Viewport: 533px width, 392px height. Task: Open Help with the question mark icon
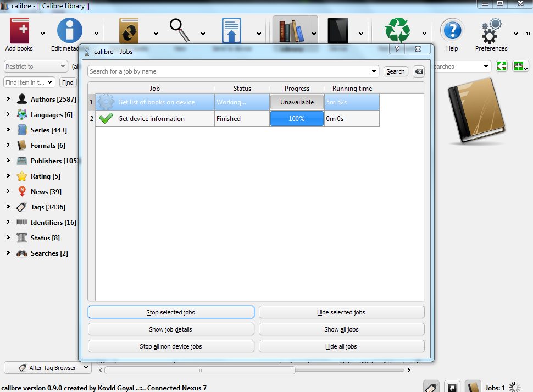tap(452, 31)
